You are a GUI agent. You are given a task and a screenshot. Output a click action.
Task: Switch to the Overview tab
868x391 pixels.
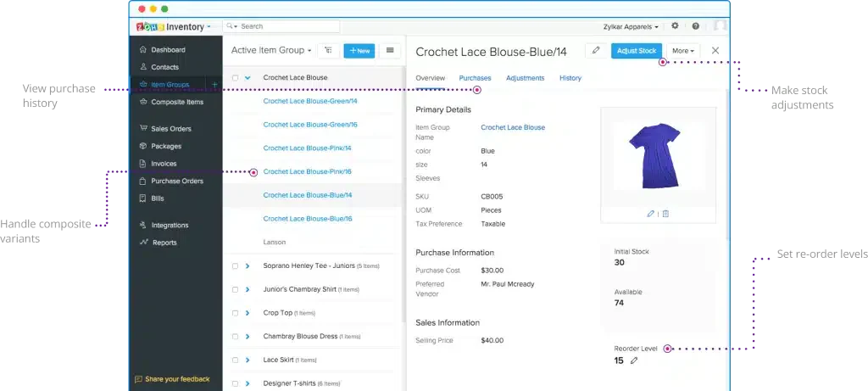click(x=430, y=78)
